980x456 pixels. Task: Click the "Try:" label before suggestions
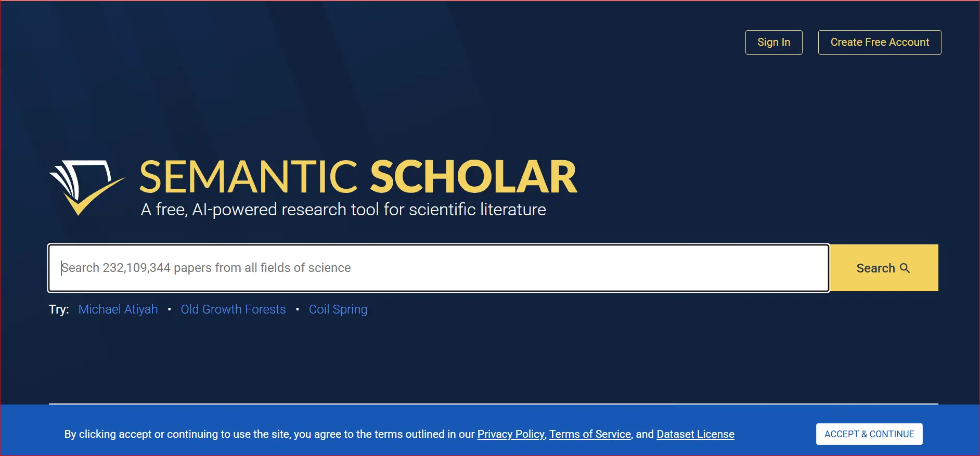pos(59,309)
